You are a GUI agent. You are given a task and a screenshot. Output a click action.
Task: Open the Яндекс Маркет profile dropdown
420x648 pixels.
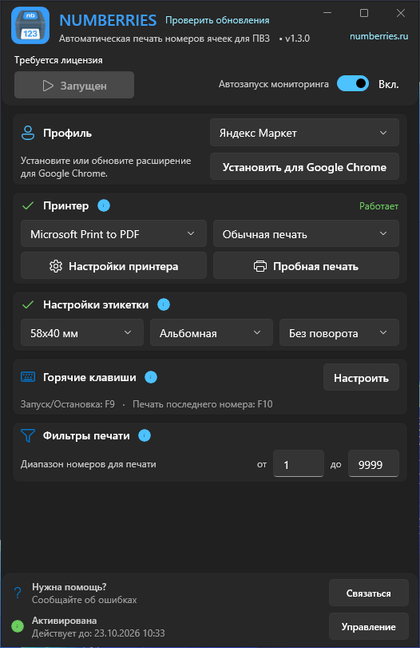click(x=304, y=133)
